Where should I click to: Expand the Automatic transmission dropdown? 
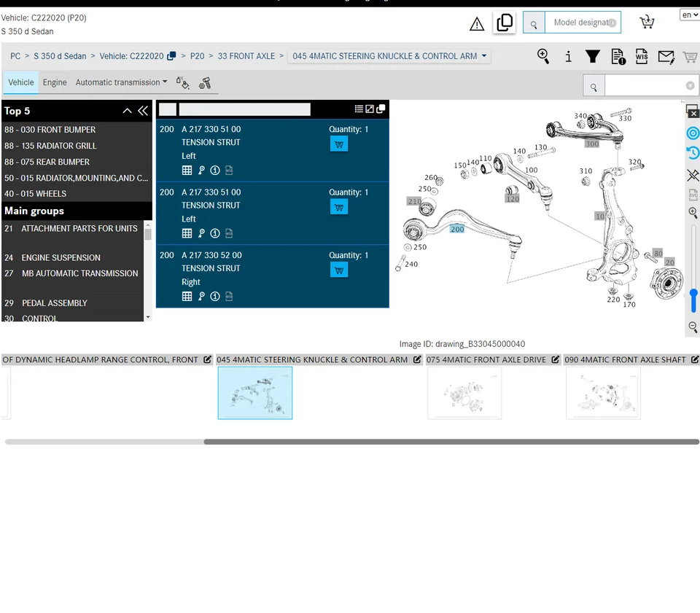[x=121, y=82]
